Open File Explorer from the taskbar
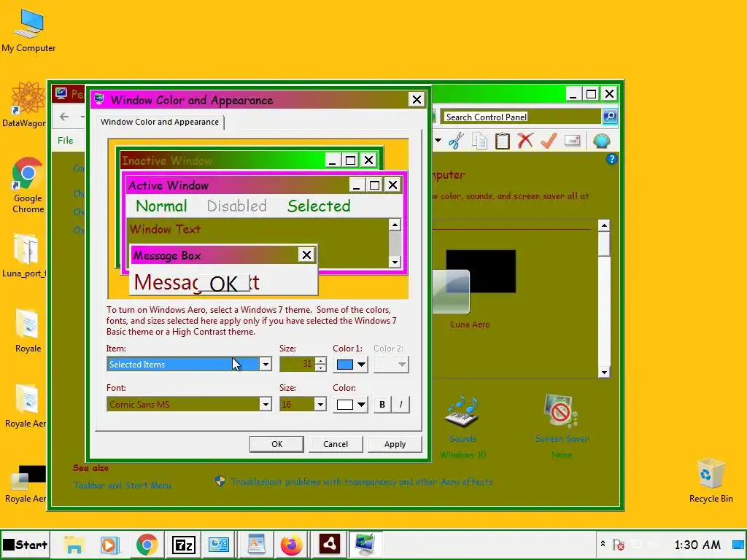The height and width of the screenshot is (560, 747). pyautogui.click(x=74, y=545)
